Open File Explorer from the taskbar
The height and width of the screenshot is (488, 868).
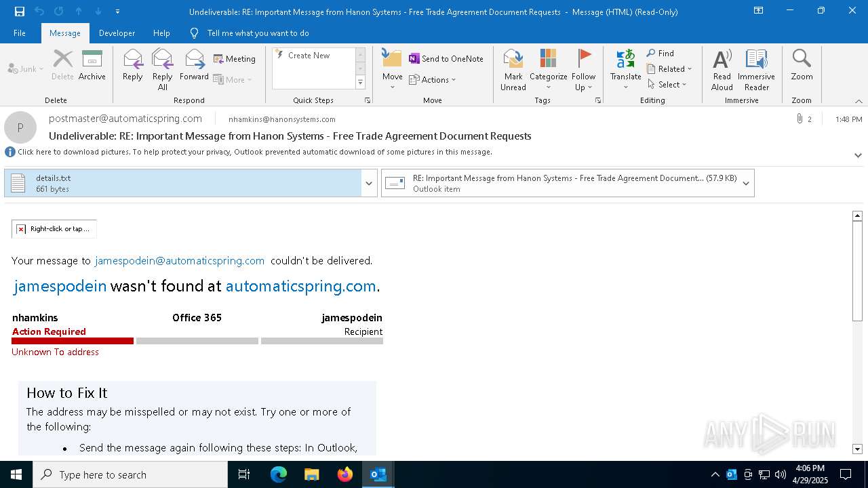point(312,474)
